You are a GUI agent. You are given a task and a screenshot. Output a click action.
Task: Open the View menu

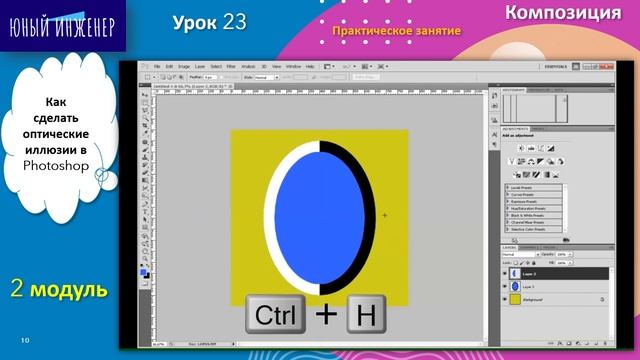click(x=276, y=67)
